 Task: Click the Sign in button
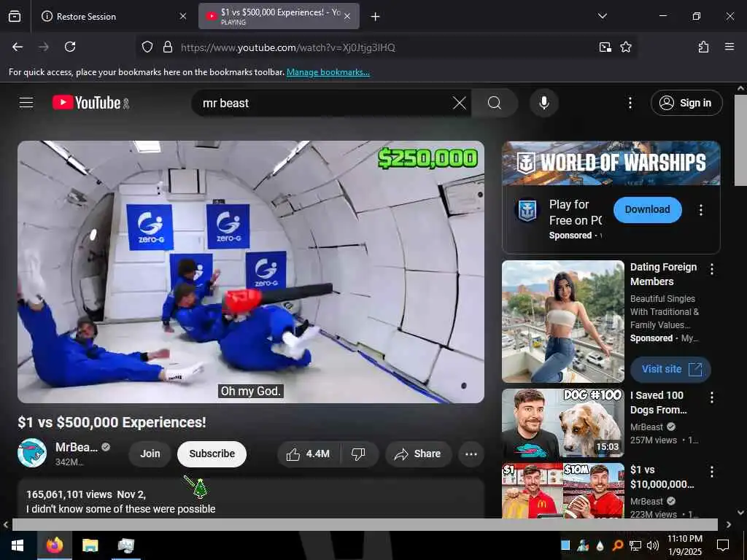686,103
